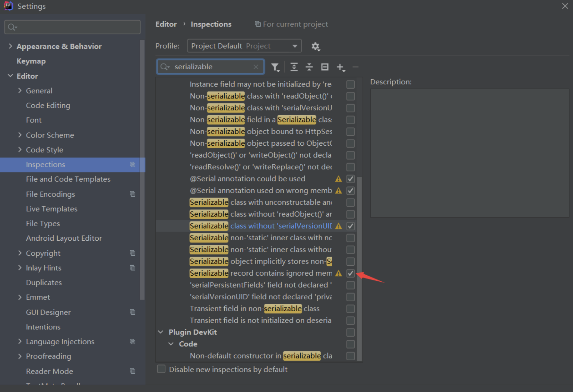573x392 pixels.
Task: Open the profile gear settings icon
Action: coord(315,46)
